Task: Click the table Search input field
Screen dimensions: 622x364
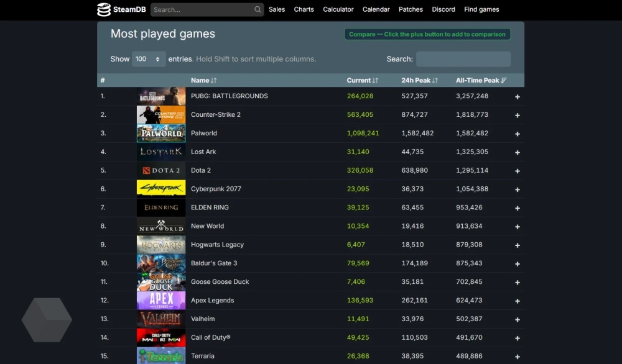Action: (x=463, y=59)
